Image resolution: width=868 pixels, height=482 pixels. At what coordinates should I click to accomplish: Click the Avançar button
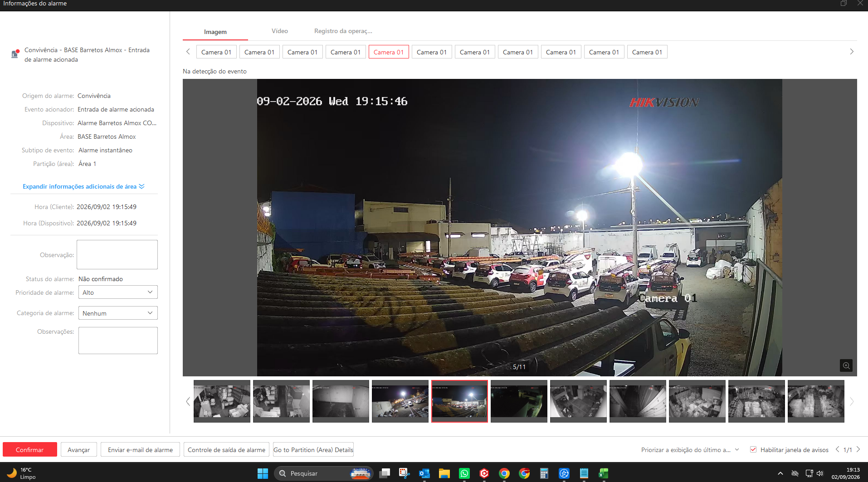tap(79, 449)
